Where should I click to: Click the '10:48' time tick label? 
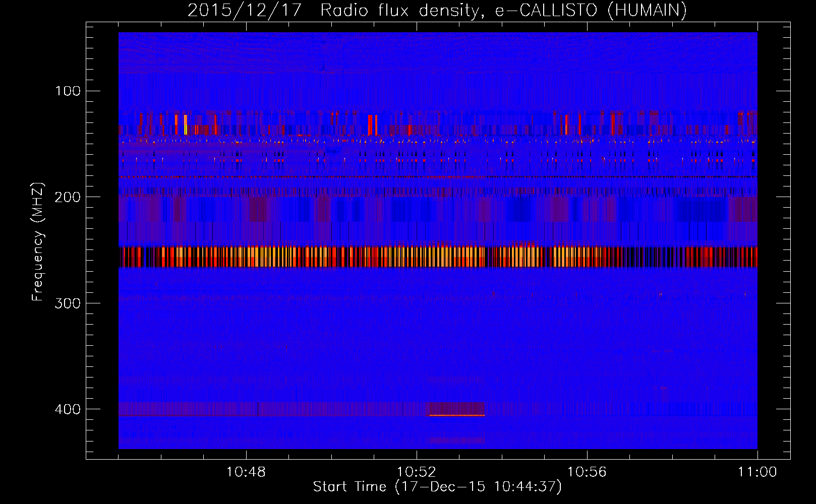246,472
